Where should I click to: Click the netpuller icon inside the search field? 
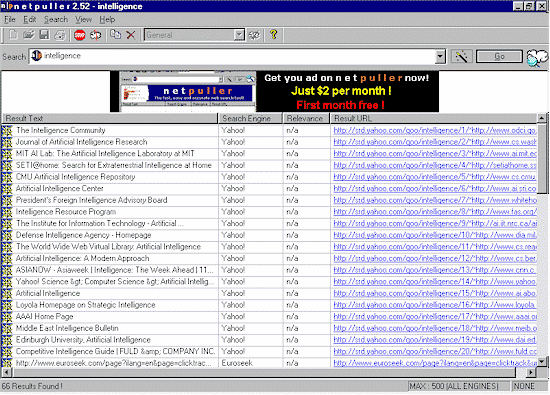tap(36, 56)
